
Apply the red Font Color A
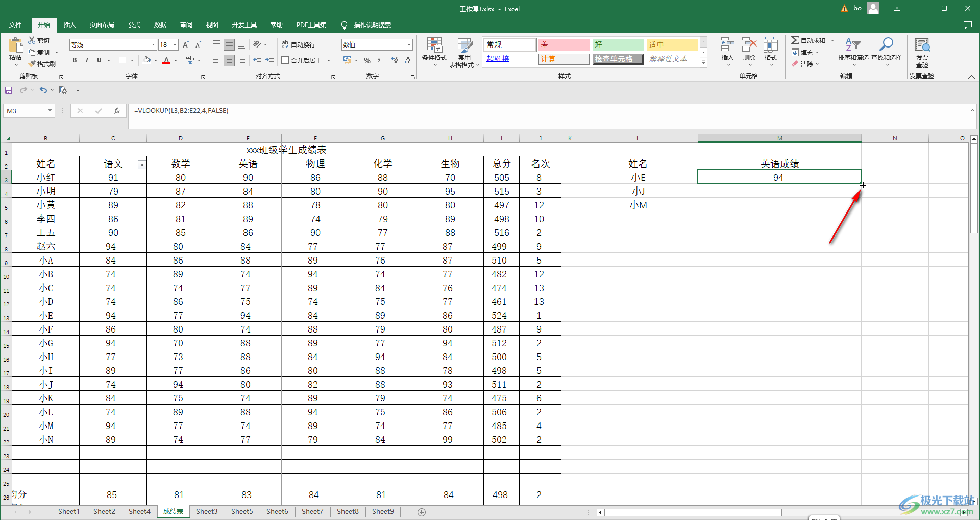[166, 60]
